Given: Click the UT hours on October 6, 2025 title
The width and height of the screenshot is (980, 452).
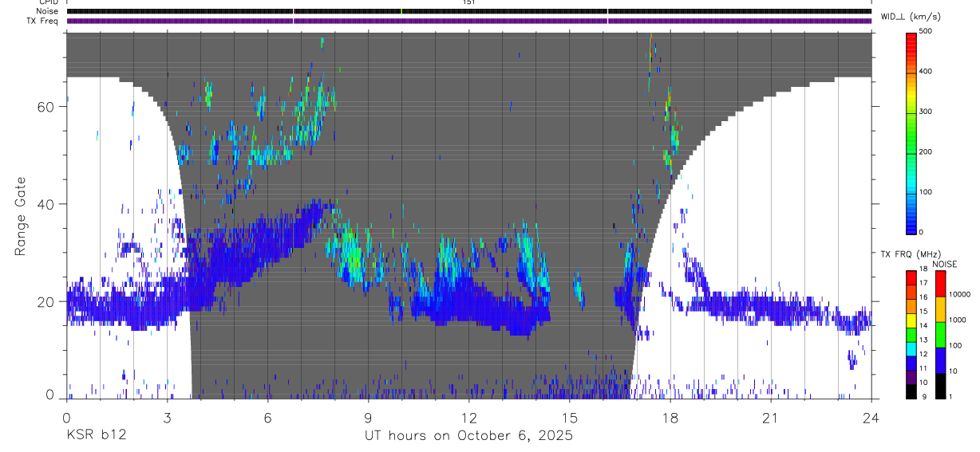Looking at the screenshot, I should (468, 436).
